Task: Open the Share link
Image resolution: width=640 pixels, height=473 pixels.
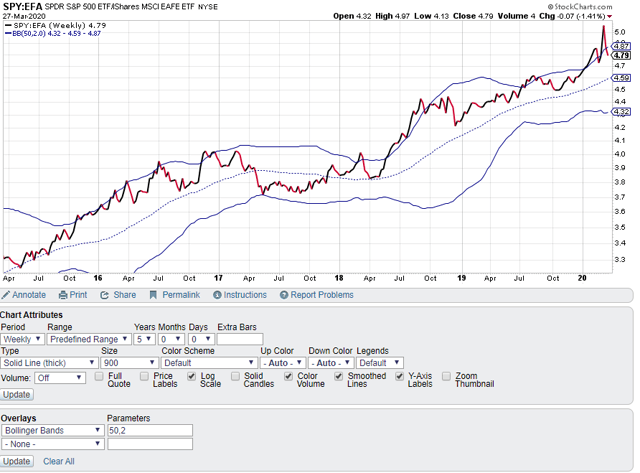Action: (x=125, y=295)
